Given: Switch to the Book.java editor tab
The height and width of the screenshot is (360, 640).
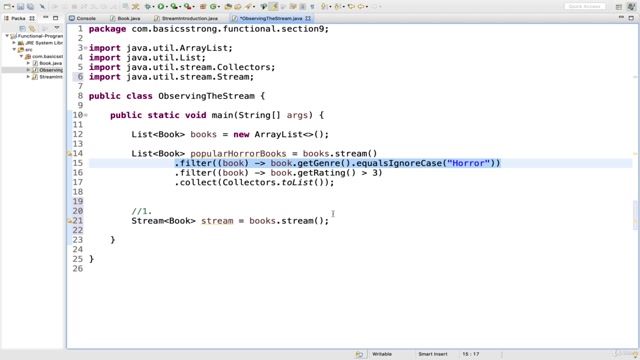Looking at the screenshot, I should pos(125,18).
